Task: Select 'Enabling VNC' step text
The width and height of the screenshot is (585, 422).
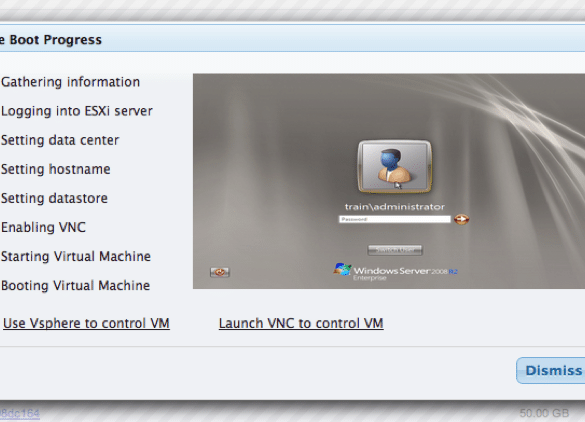Action: click(43, 227)
